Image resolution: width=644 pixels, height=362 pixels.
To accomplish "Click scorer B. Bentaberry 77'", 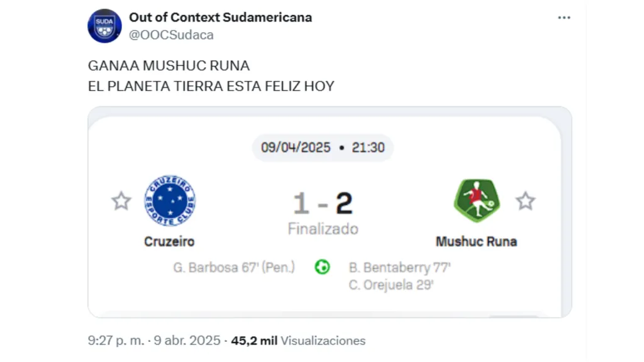I will coord(399,267).
